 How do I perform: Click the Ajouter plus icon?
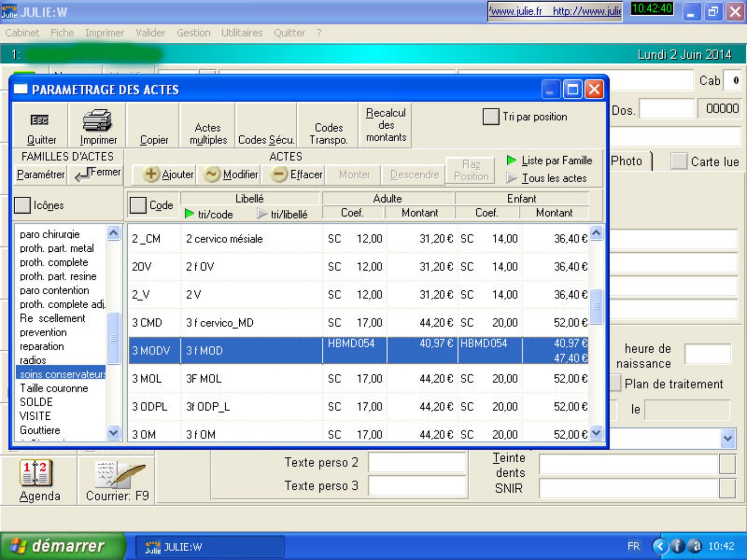click(x=151, y=174)
